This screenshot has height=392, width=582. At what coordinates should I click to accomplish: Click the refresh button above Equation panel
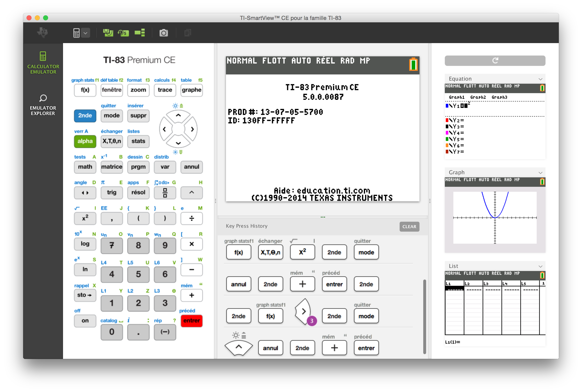[x=495, y=60]
